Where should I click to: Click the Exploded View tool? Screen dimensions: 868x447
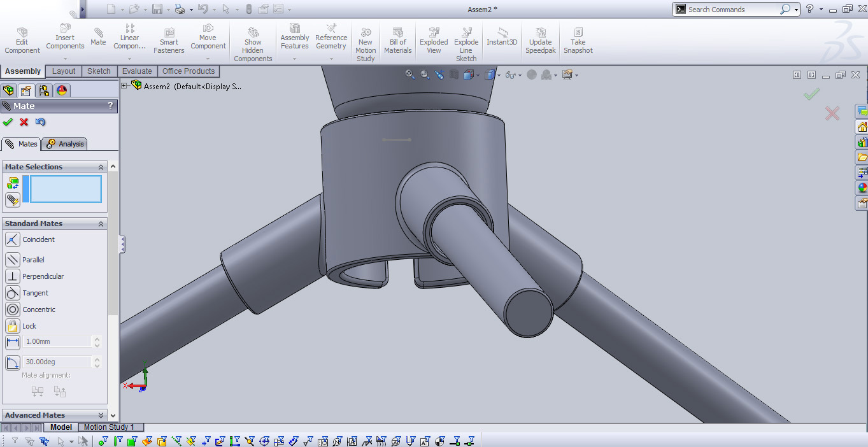434,41
